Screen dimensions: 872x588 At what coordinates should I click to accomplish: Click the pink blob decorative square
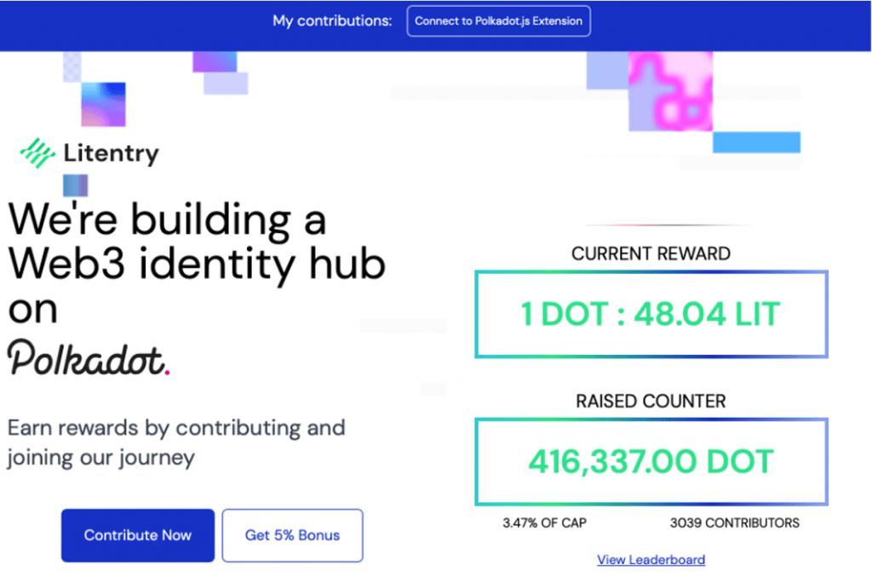[x=669, y=92]
